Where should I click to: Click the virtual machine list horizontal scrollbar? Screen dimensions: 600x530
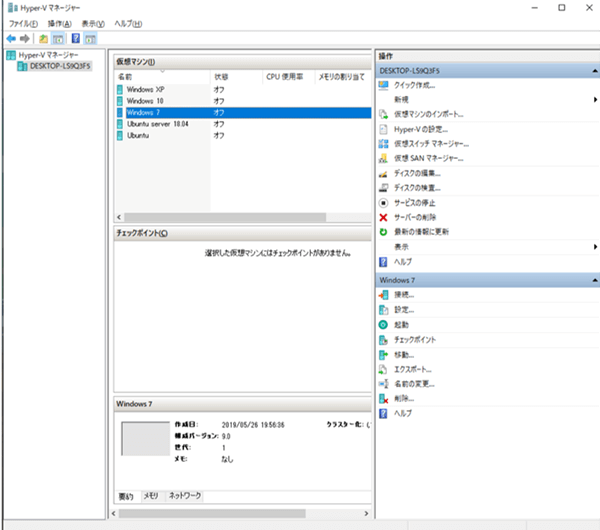click(225, 217)
